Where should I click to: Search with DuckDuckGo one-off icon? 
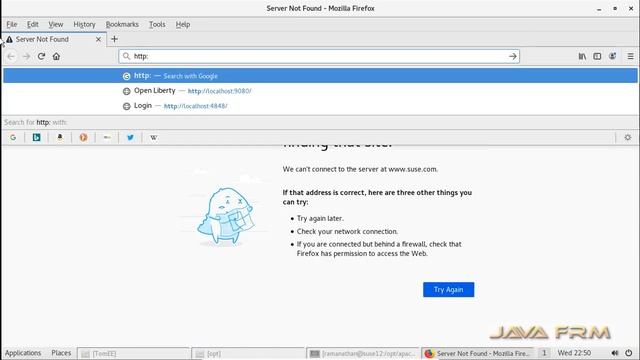click(83, 138)
